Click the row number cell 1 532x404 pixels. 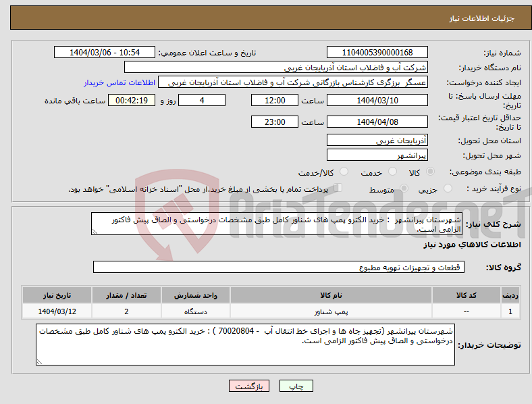510,311
